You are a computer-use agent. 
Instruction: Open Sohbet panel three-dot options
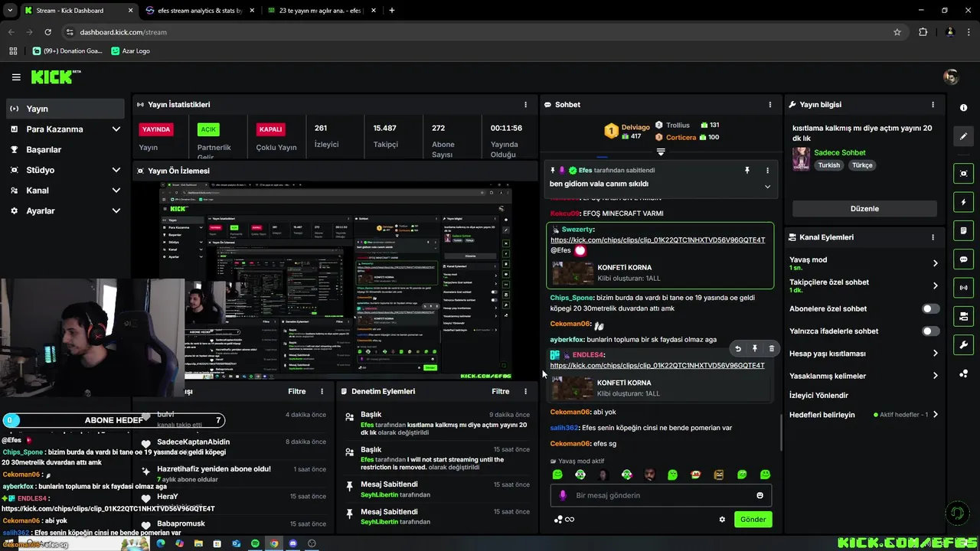[x=770, y=104]
